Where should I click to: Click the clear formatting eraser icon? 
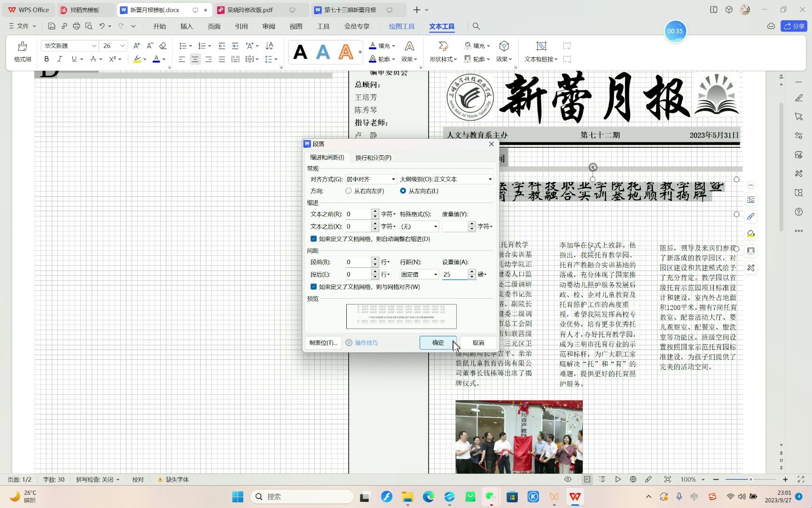coord(163,46)
